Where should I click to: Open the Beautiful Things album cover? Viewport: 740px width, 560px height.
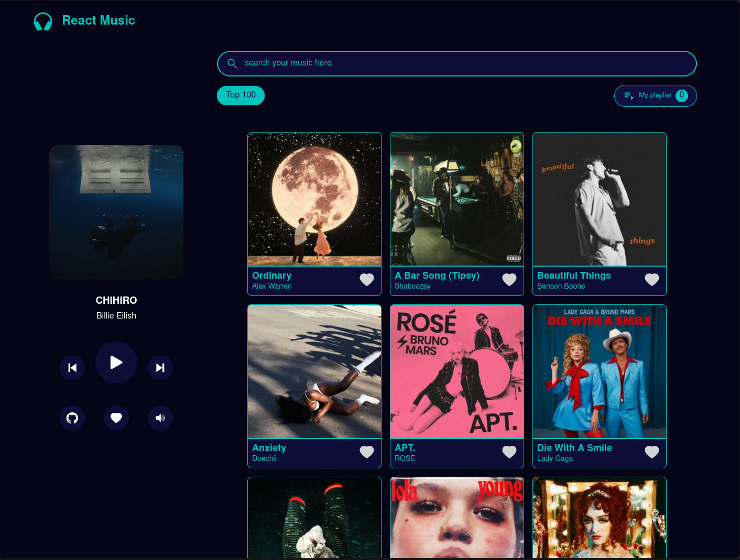pos(600,199)
